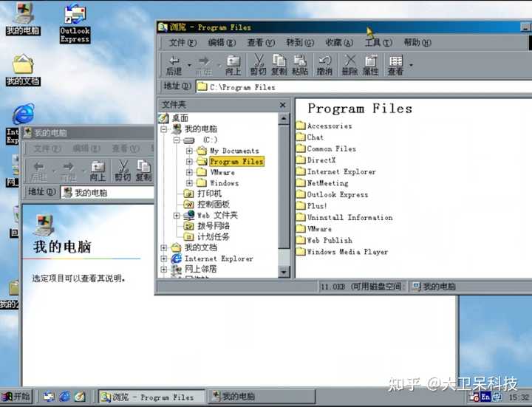The image size is (532, 407).
Task: Select the DirectX folder
Action: pyautogui.click(x=316, y=160)
